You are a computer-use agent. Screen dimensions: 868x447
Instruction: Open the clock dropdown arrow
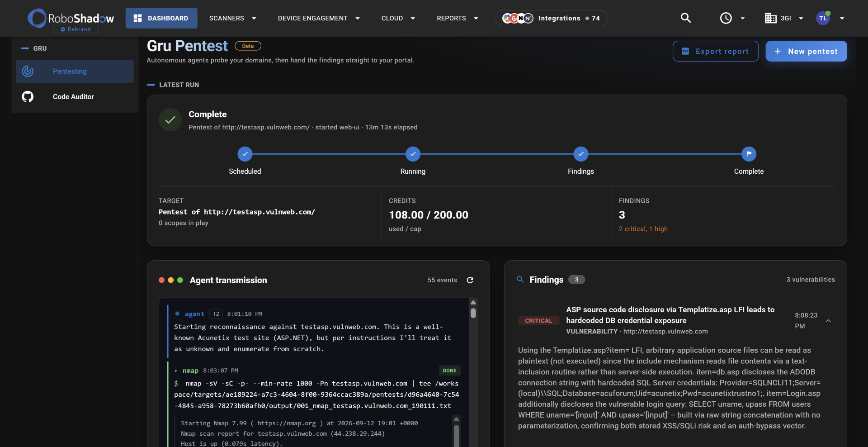742,19
